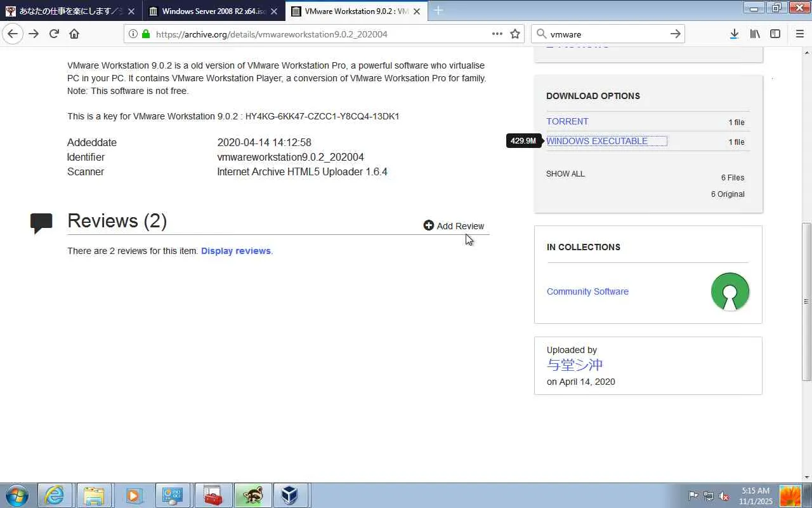The image size is (812, 508).
Task: Click the Add Review button
Action: 454,226
